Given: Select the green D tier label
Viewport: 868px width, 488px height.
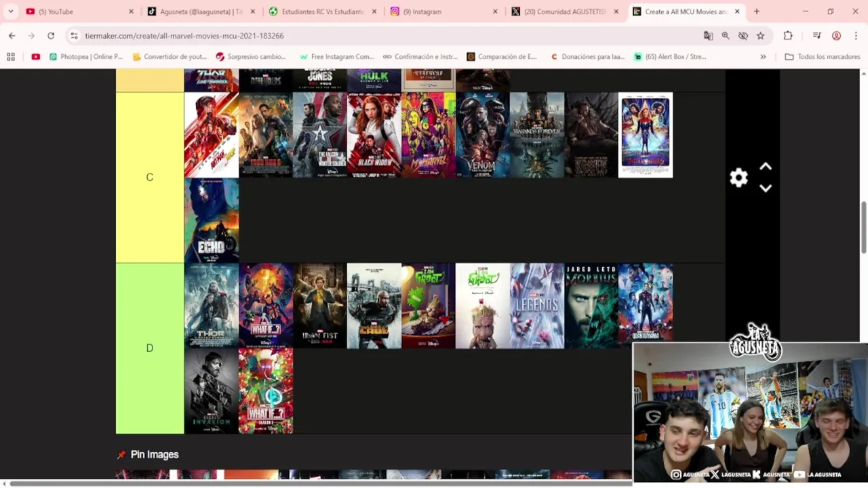Looking at the screenshot, I should tap(150, 348).
